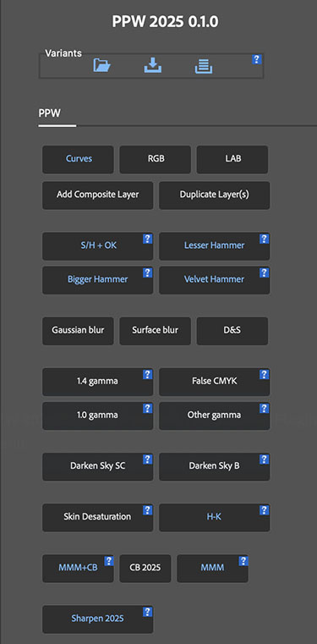Open help icon on S/H + OK
317x644 pixels.
tap(148, 239)
